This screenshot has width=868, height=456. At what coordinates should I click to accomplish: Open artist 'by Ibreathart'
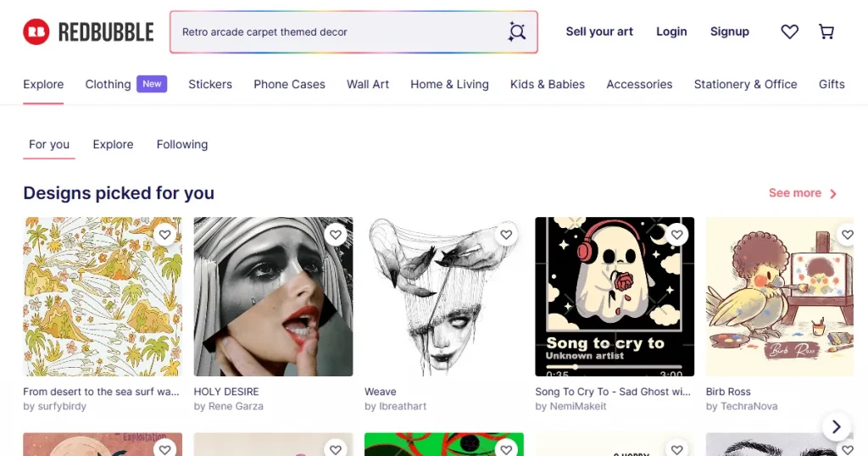pyautogui.click(x=395, y=406)
